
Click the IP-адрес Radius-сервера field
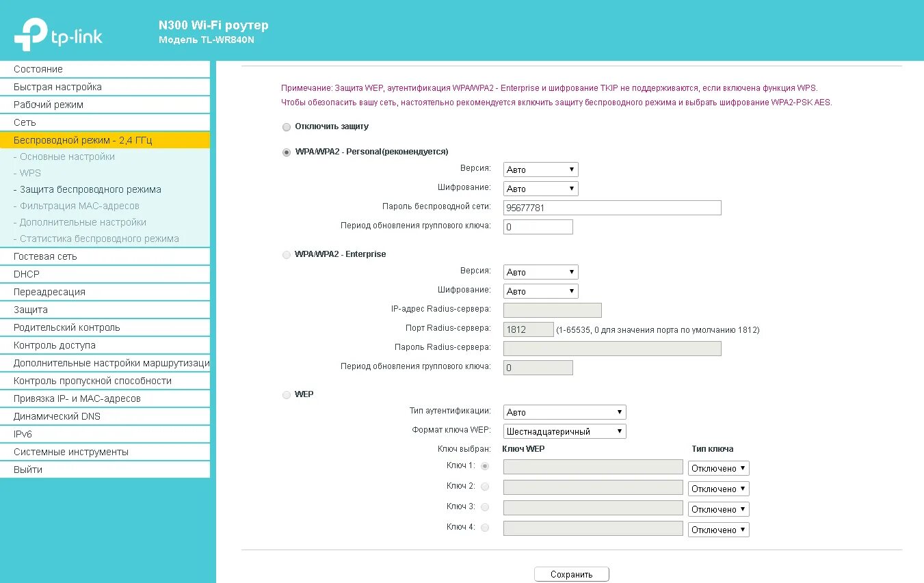[553, 310]
